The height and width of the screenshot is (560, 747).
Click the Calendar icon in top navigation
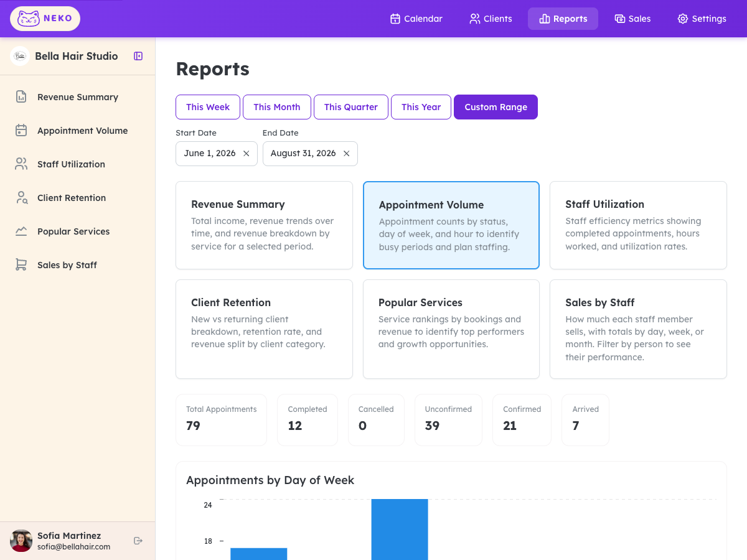pyautogui.click(x=395, y=19)
